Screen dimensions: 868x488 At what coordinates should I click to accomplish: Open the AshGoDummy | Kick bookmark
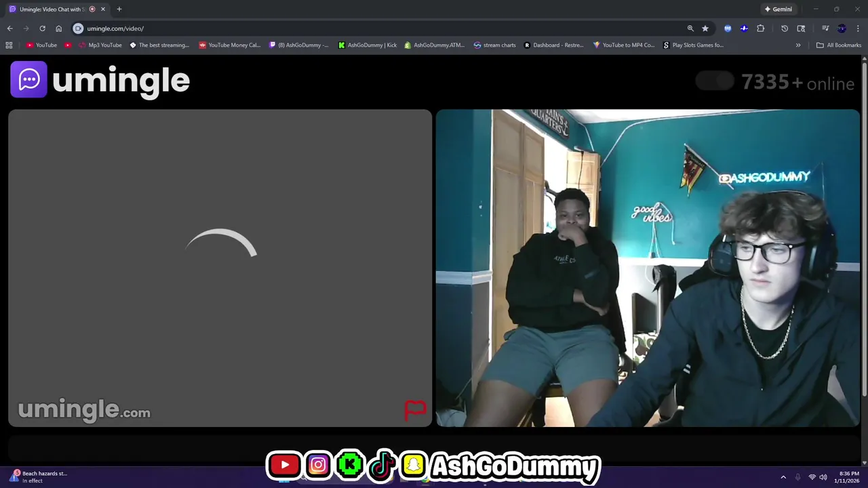(x=368, y=45)
